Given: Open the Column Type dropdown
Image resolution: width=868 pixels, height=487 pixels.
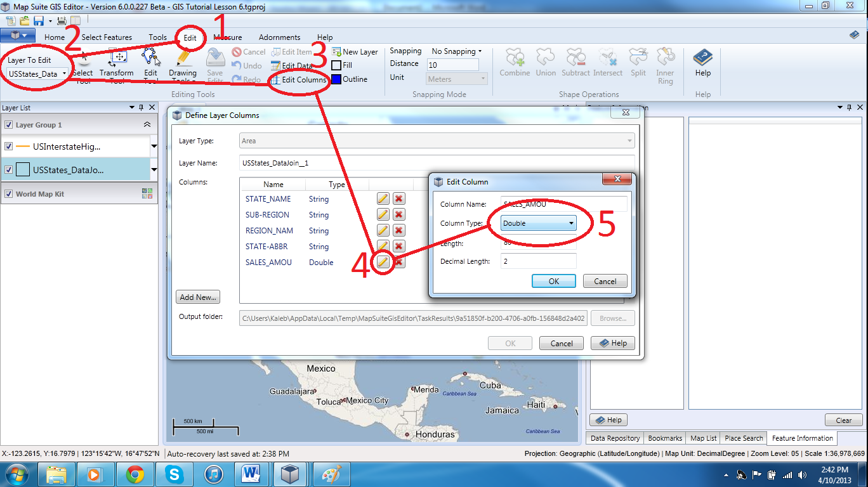Looking at the screenshot, I should tap(539, 223).
